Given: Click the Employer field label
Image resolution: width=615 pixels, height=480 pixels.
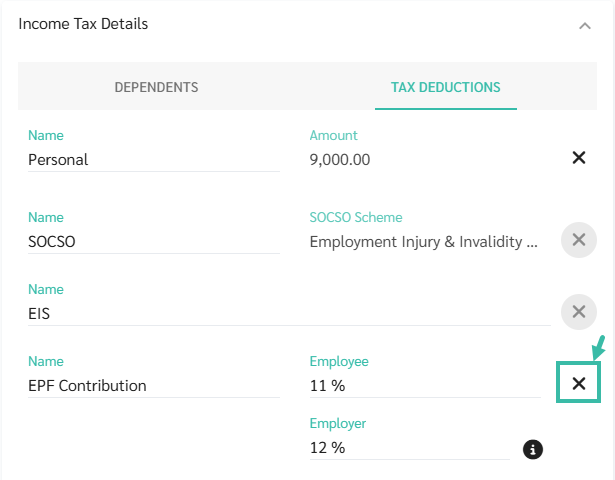Looking at the screenshot, I should click(x=338, y=424).
